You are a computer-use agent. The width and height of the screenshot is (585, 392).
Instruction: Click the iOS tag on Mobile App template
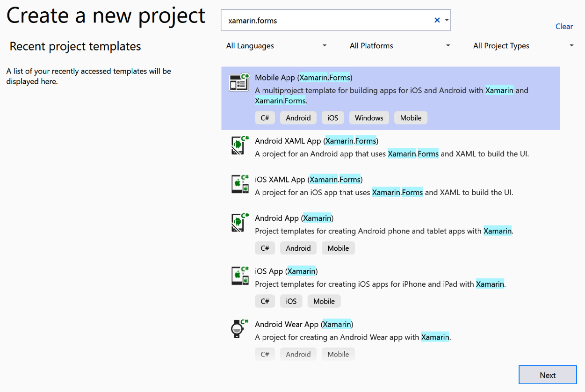pos(333,118)
